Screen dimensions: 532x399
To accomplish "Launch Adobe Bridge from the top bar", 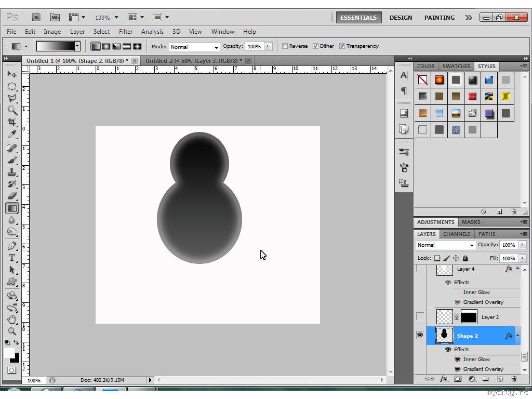I will (37, 17).
